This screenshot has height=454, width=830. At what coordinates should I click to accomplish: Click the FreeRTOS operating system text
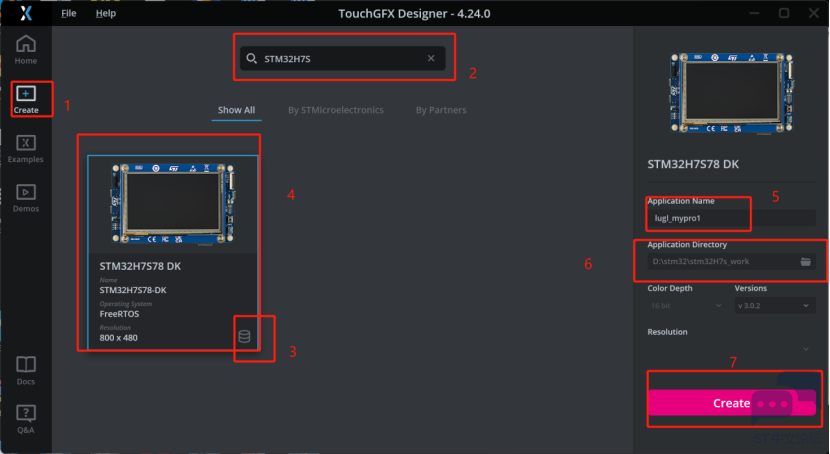[x=119, y=314]
